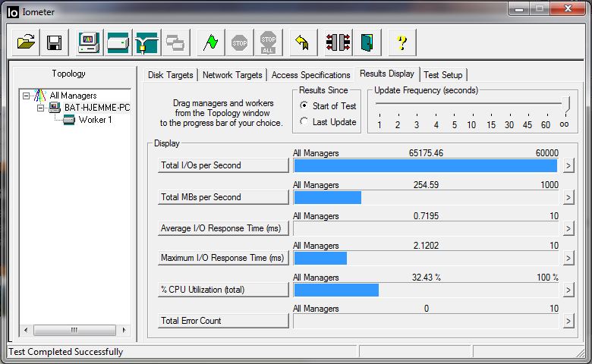Click the BAT-HJEMME-PC computer icon
Screen dimensions: 592x364
click(55, 108)
